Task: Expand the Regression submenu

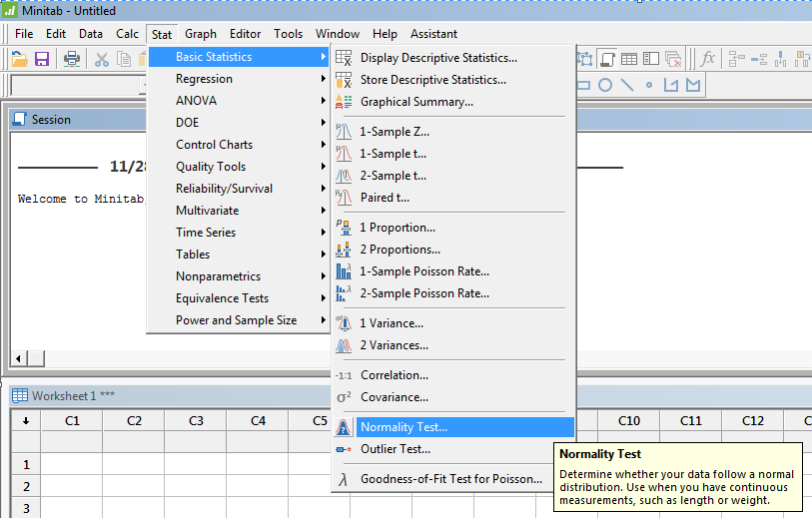Action: click(x=239, y=79)
